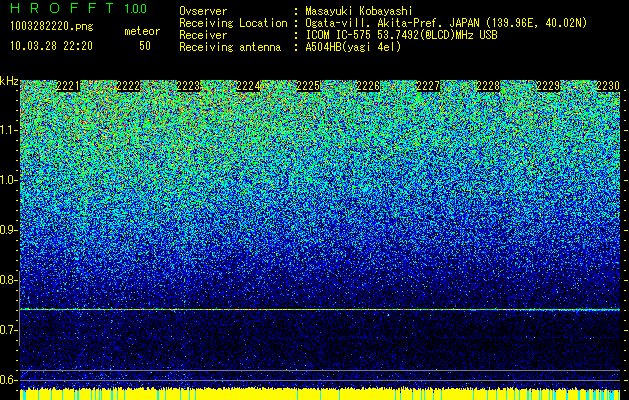
Task: Click the 1.1 frequency axis label
Action: click(8, 130)
